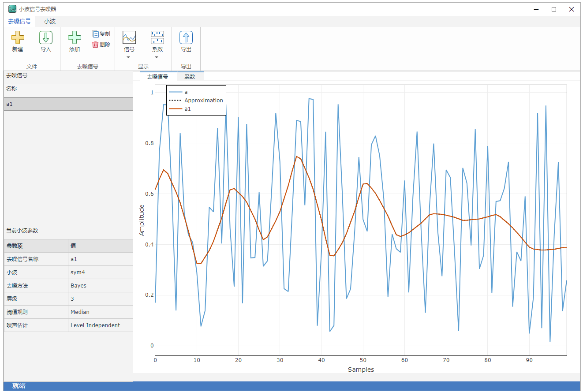Viewport: 583px width, 392px height.
Task: Switch to the 小波 ribbon tab
Action: pos(50,21)
